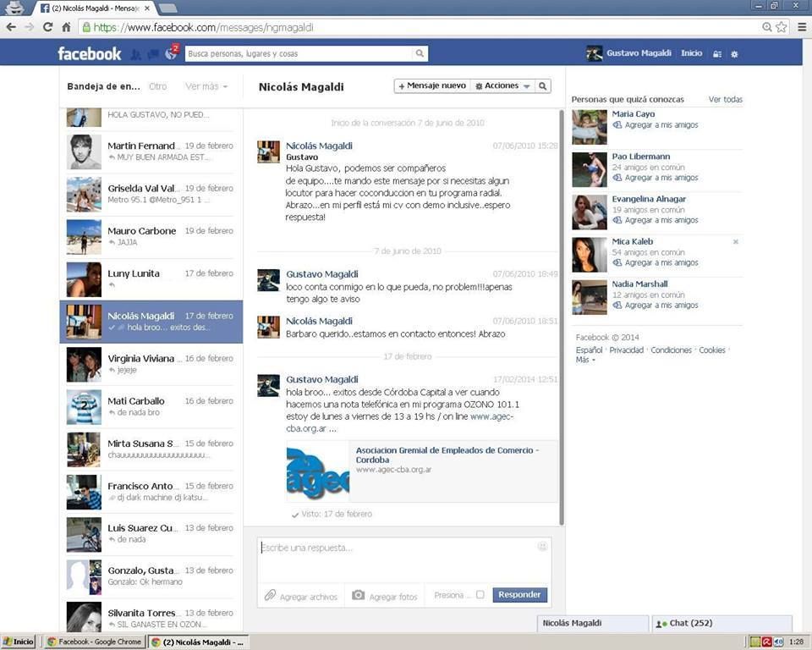
Task: Click the friend requests icon in header
Action: coord(136,54)
